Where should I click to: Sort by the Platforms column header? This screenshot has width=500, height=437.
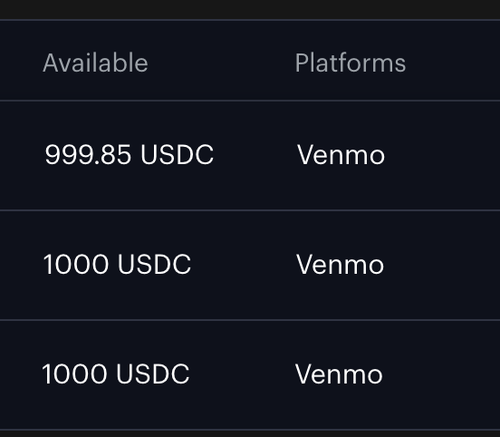pos(350,63)
